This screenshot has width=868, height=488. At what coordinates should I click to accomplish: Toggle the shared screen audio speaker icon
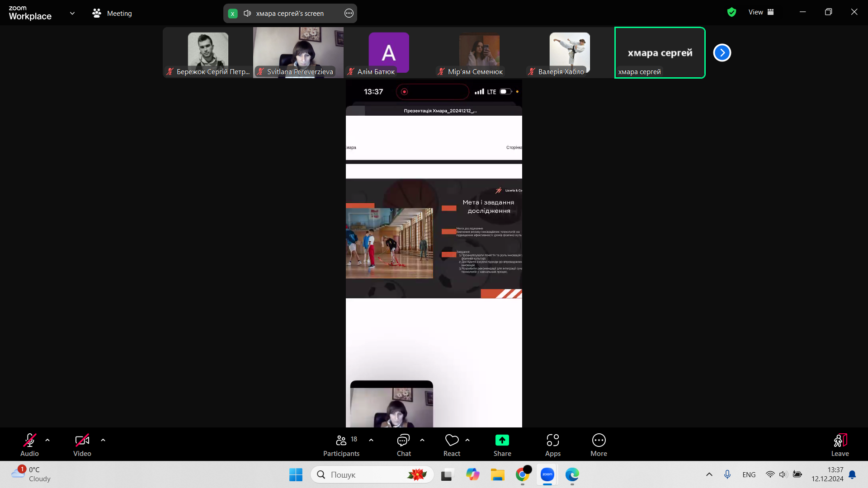(247, 14)
